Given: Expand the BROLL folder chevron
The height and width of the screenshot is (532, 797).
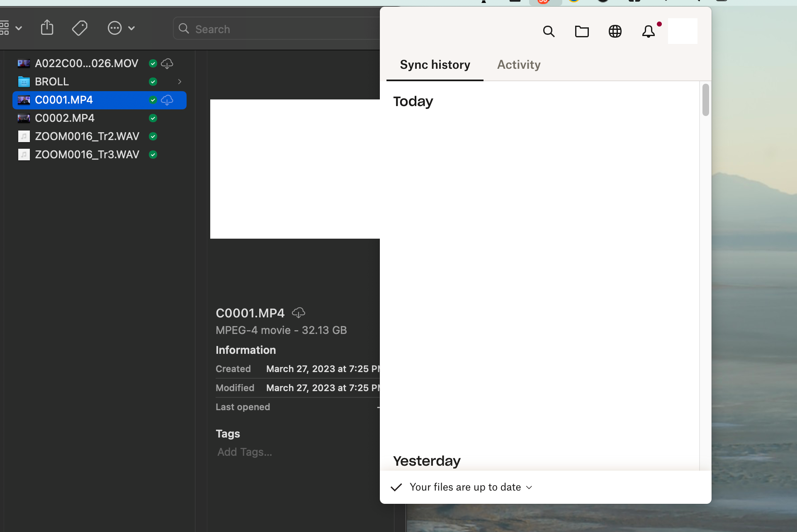Looking at the screenshot, I should [180, 82].
